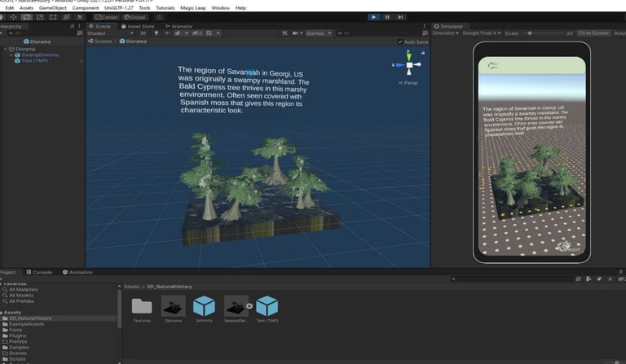
Task: Open the Google Pixel 4 device dropdown
Action: (x=482, y=33)
